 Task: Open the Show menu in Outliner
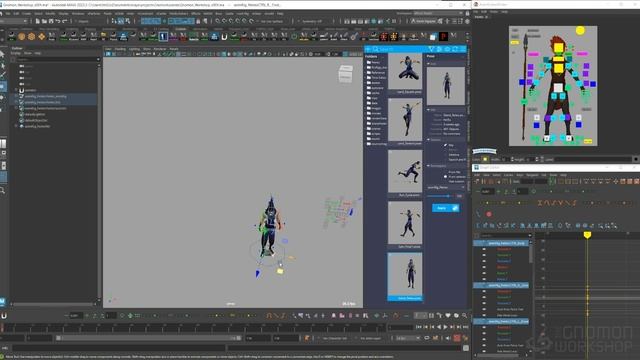[x=27, y=53]
